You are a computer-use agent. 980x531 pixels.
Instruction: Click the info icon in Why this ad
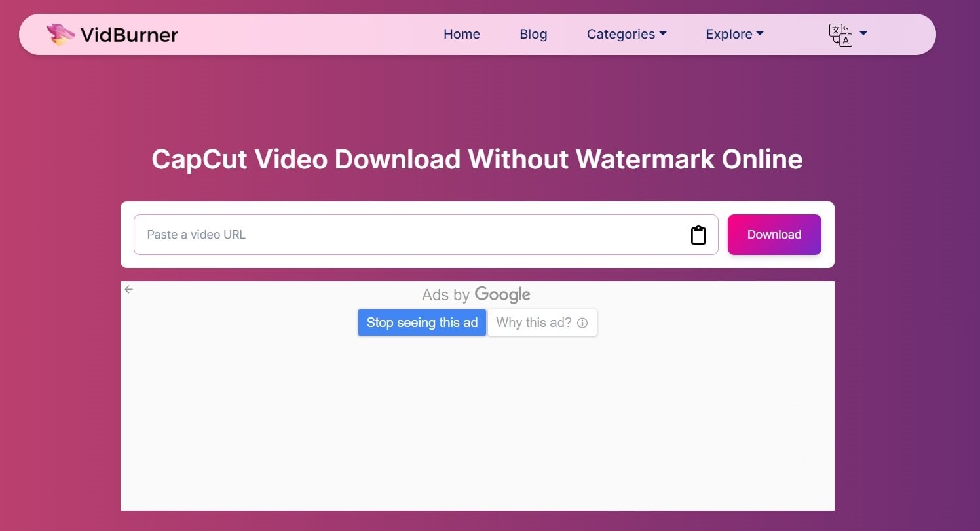tap(582, 323)
